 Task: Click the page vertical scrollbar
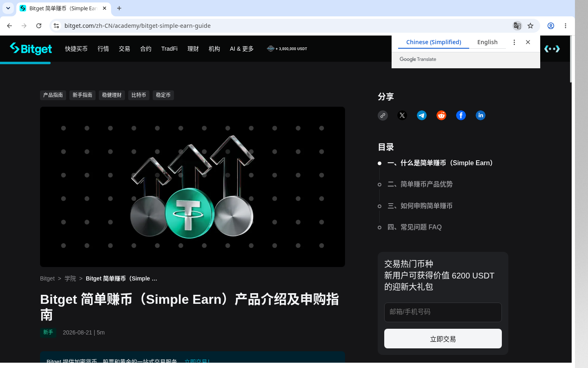pyautogui.click(x=571, y=59)
